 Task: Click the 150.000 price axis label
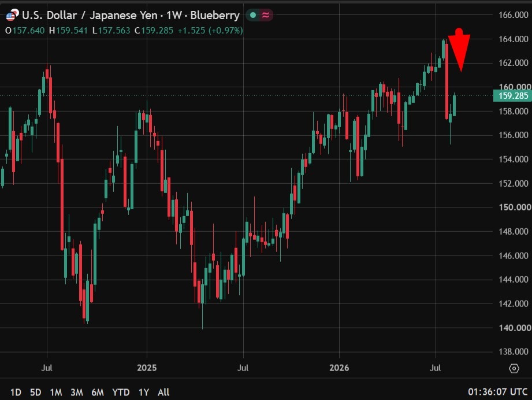pyautogui.click(x=515, y=207)
